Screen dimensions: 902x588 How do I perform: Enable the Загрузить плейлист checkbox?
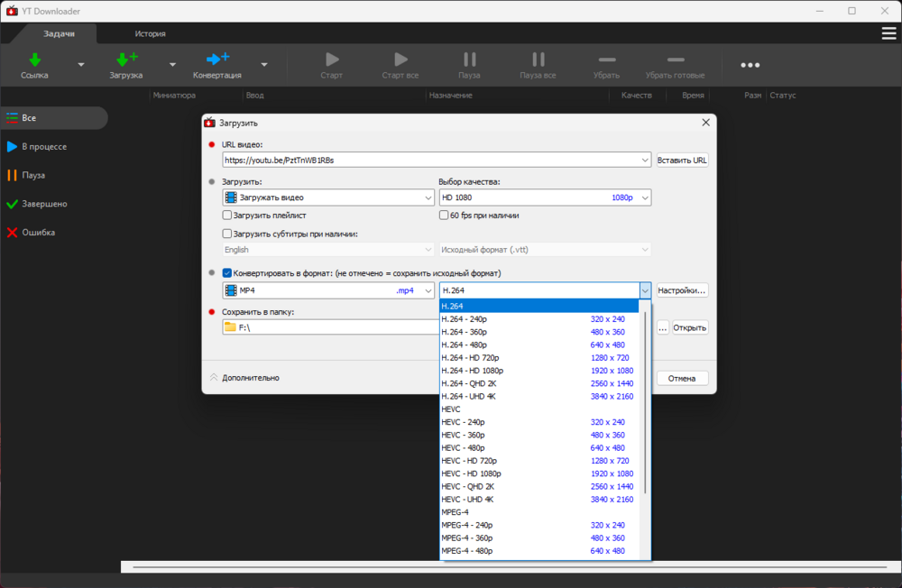click(x=227, y=216)
